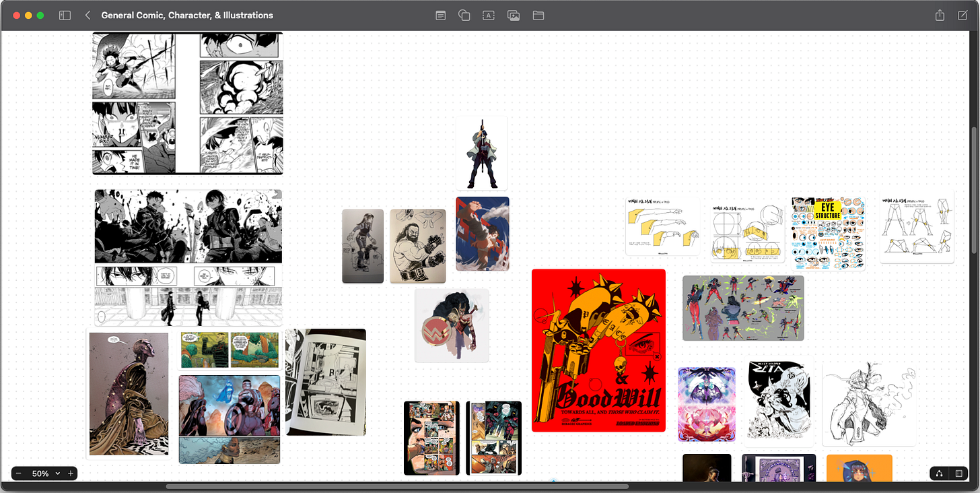Toggle the sidebar panel icon
This screenshot has width=980, height=493.
pos(65,15)
